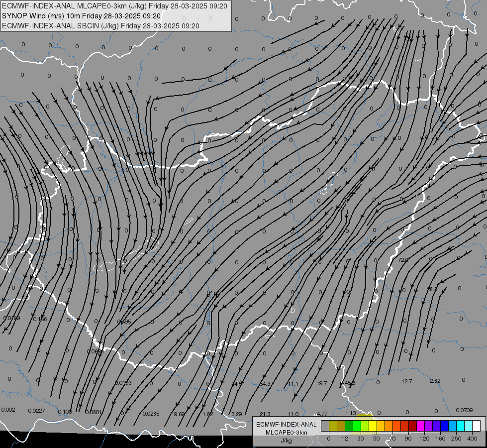Select the bright green legend swatch
487x448 pixels.
tap(357, 426)
